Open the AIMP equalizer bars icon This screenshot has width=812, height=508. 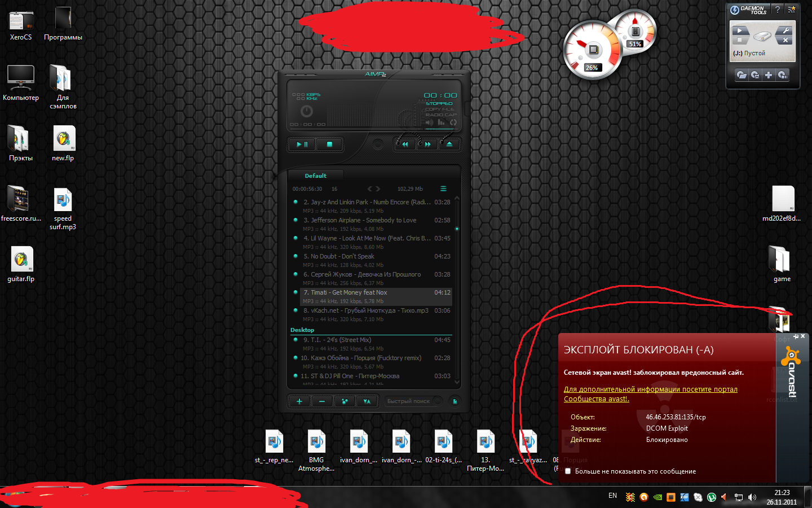click(442, 122)
